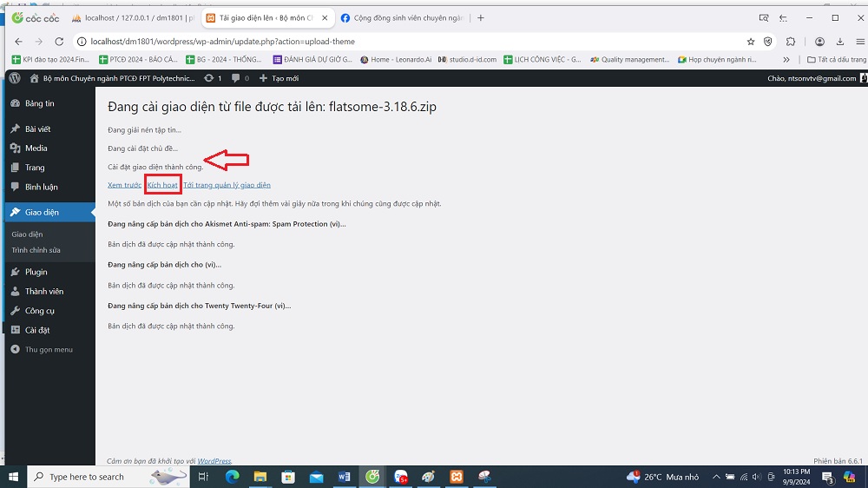
Task: Open the Mail app from taskbar
Action: tap(316, 477)
